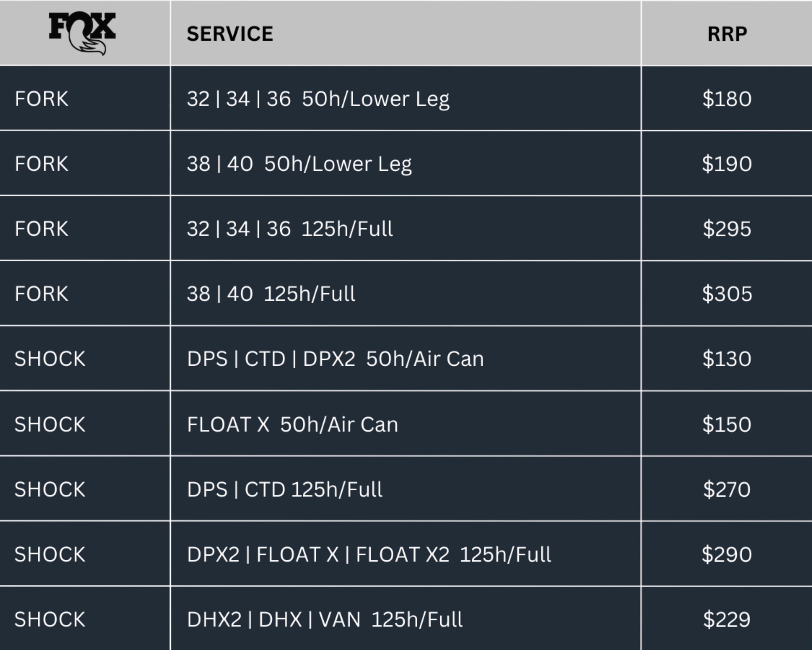The width and height of the screenshot is (812, 650).
Task: Click the Fox logo in the header
Action: [x=82, y=33]
